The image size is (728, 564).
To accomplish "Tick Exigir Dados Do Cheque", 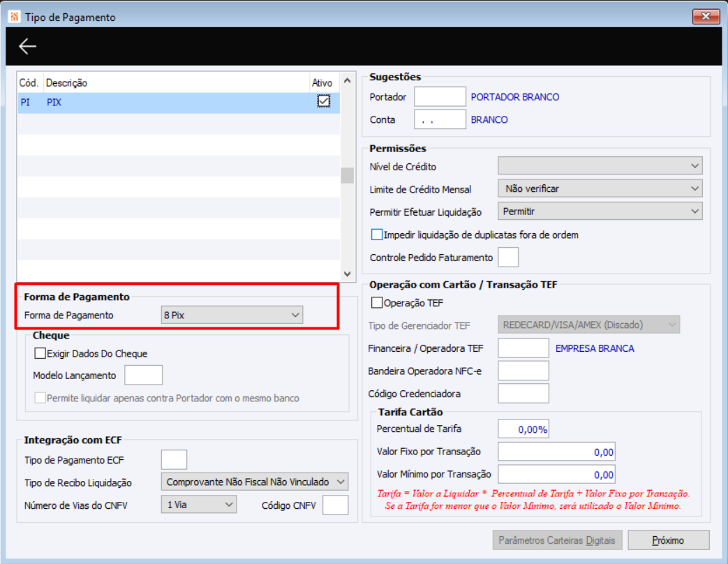I will click(40, 353).
